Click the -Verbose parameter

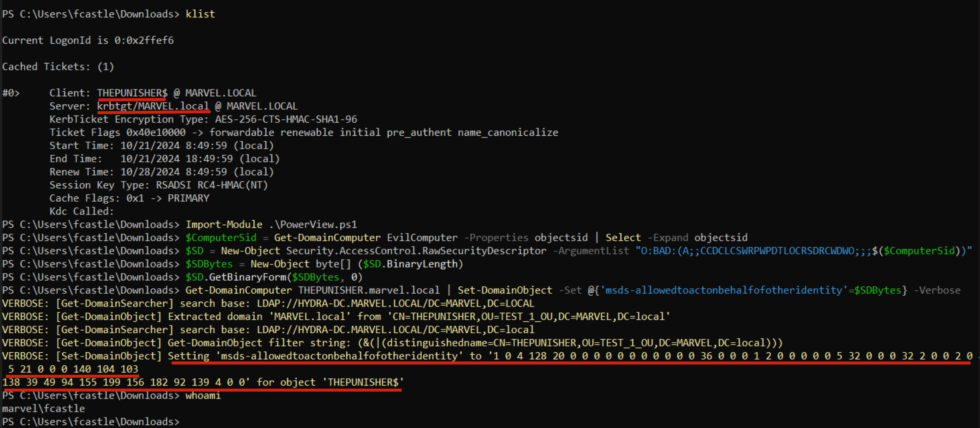(x=937, y=290)
